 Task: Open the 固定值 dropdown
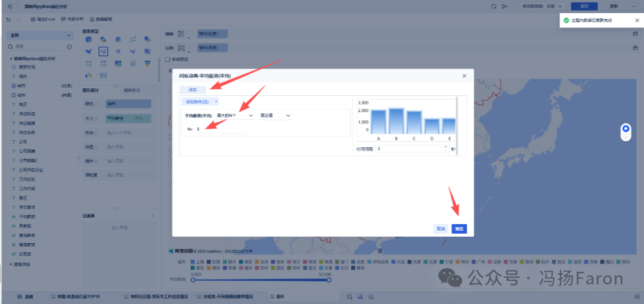click(275, 116)
